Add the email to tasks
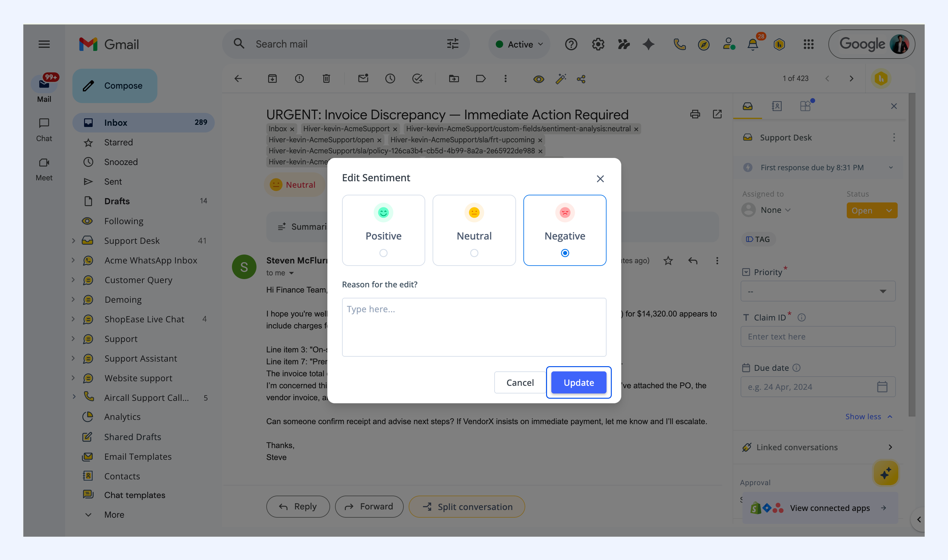Screen dimensions: 948x560 pyautogui.click(x=417, y=79)
